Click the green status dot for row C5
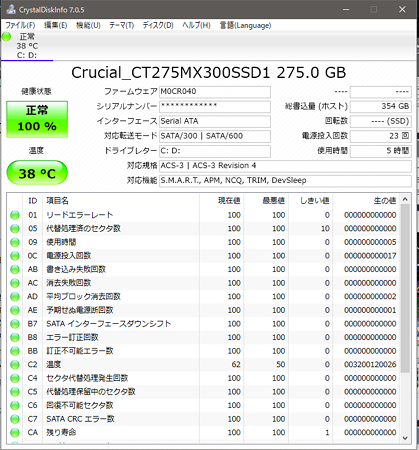Viewport: 419px width, 450px height. coord(15,392)
